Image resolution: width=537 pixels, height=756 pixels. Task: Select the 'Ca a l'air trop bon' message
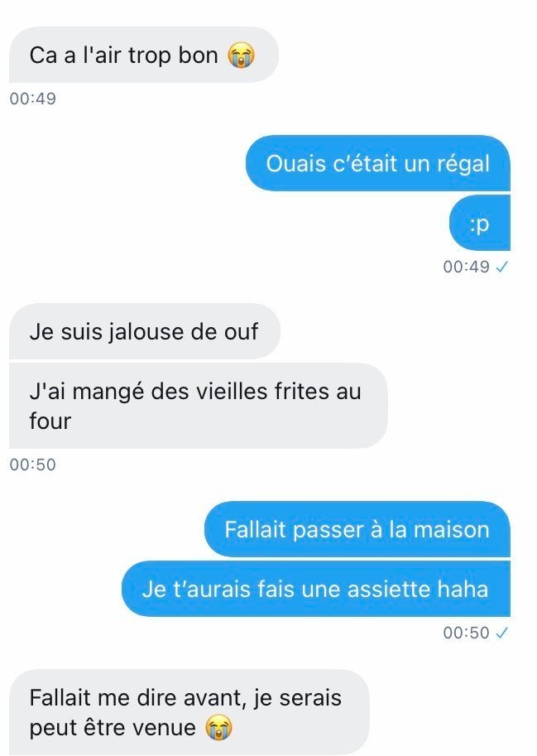(144, 55)
